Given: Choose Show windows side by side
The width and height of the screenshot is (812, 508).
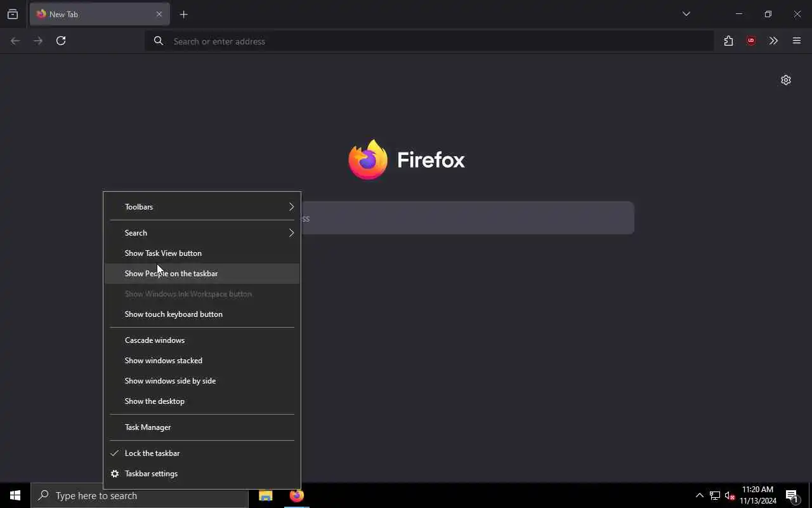Looking at the screenshot, I should pyautogui.click(x=202, y=381).
